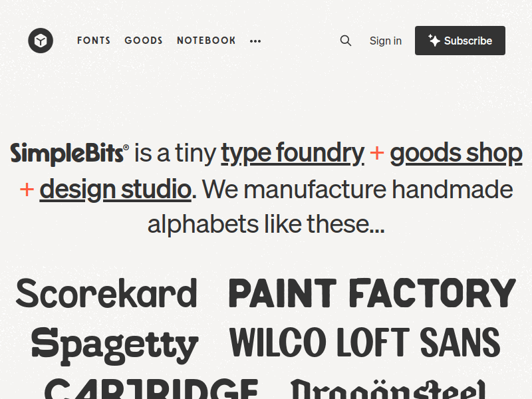Open the Wilco Loft Sans sample
This screenshot has width=532, height=399.
click(364, 342)
